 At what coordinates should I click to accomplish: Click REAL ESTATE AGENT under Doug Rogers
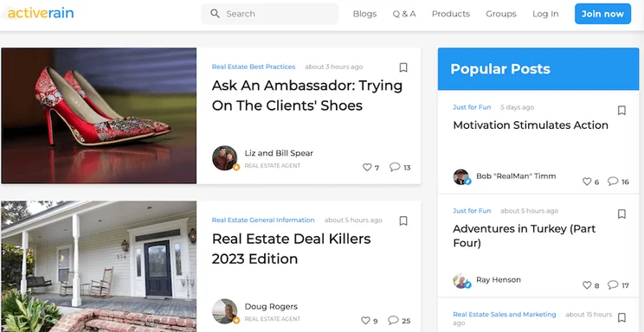click(x=273, y=319)
